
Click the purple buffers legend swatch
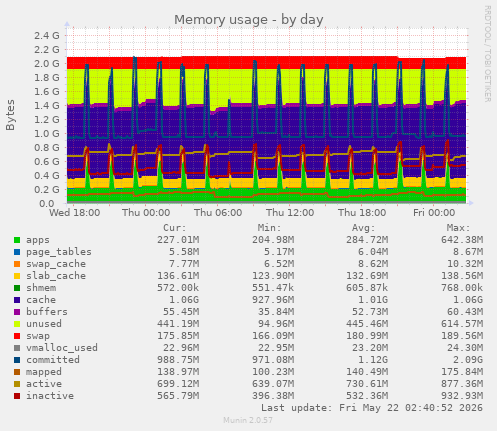(x=17, y=312)
